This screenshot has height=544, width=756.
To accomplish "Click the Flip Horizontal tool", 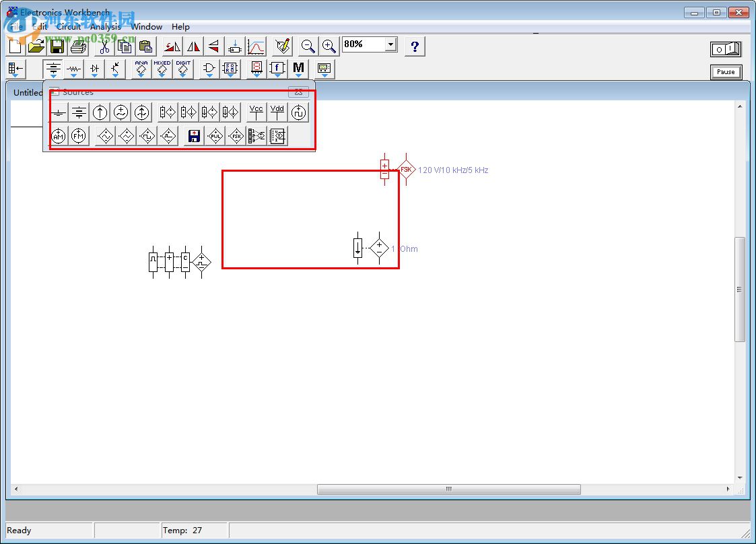I will pos(193,46).
